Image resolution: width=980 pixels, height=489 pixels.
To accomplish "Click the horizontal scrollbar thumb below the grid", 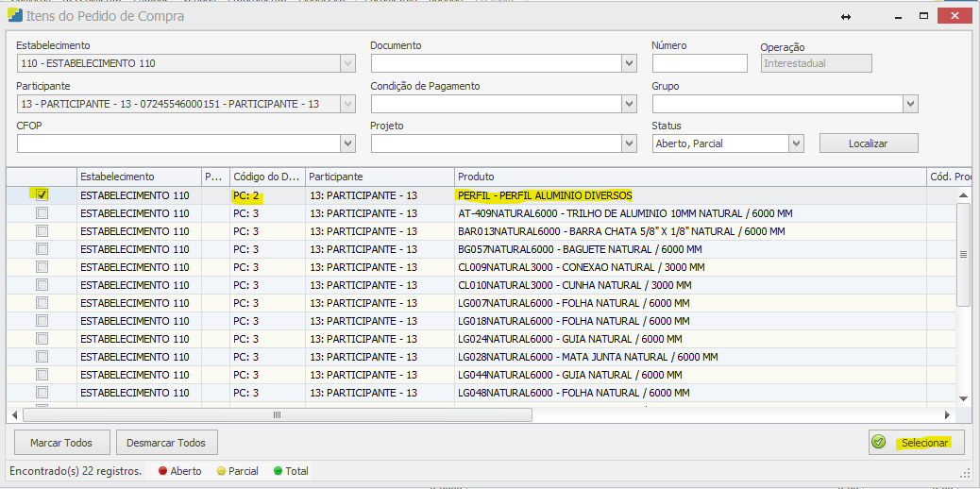I will click(x=277, y=414).
